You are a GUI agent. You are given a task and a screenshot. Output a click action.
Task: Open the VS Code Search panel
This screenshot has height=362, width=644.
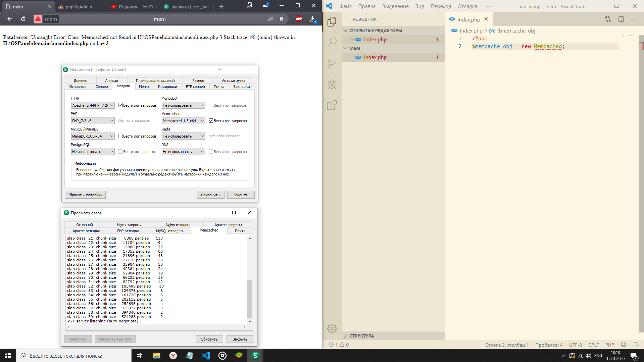332,42
